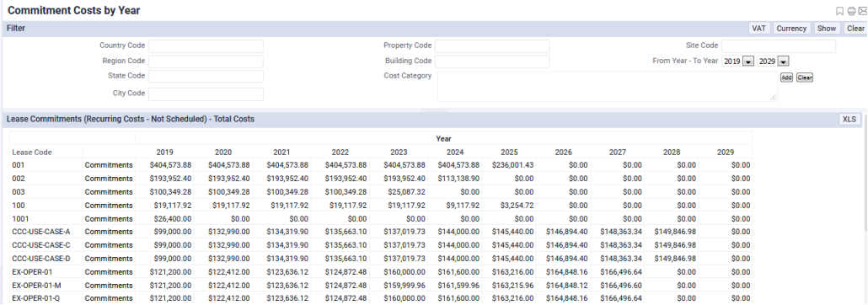Select lease code CCC-USE-CASE-A row
This screenshot has height=305, width=868.
click(380, 232)
